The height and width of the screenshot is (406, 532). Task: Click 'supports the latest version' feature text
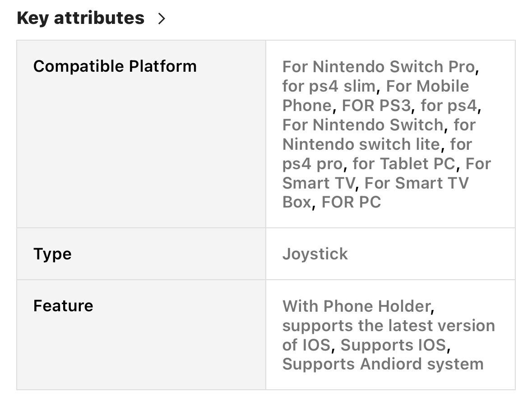[389, 326]
